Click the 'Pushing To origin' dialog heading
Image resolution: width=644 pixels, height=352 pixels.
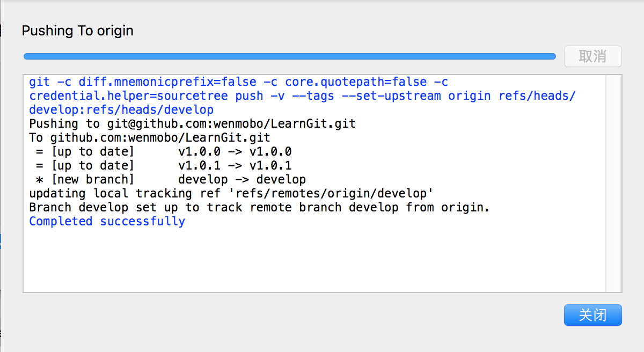[x=77, y=31]
